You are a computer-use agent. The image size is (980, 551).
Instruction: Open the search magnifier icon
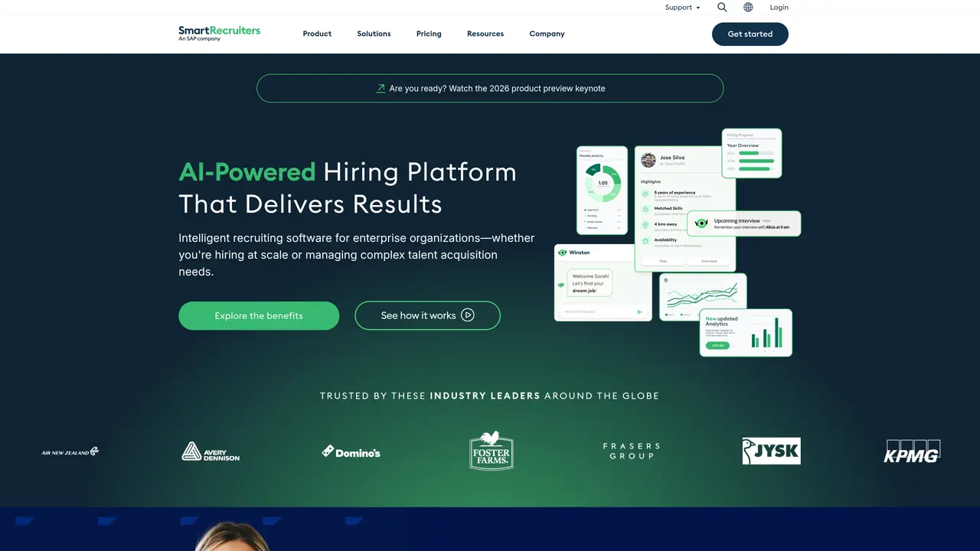(x=722, y=7)
